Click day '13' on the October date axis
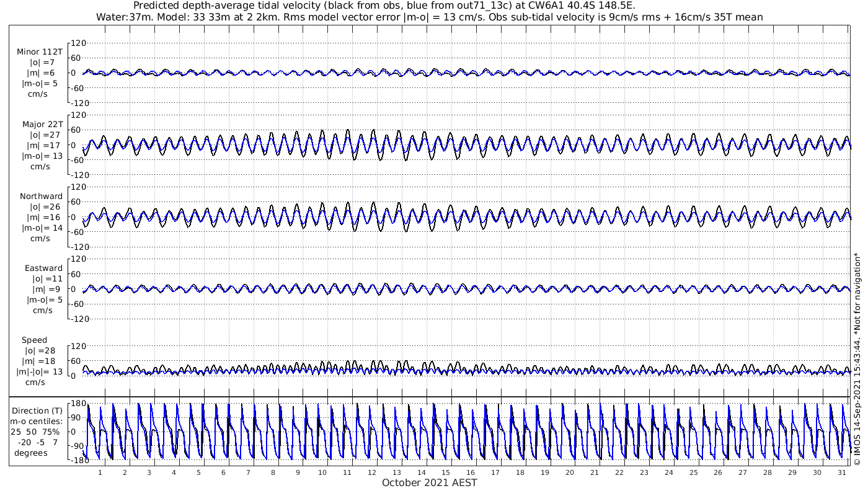This screenshot has height=496, width=868. click(397, 472)
